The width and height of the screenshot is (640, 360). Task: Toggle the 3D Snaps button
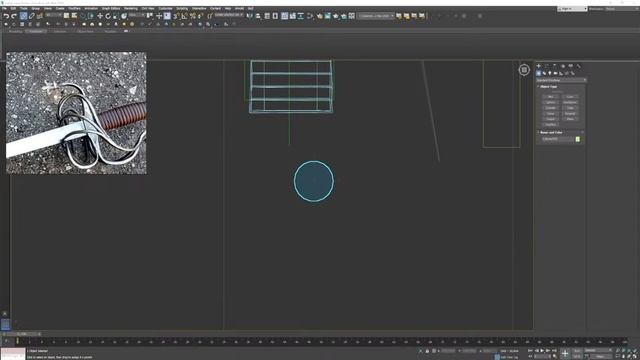click(x=176, y=16)
